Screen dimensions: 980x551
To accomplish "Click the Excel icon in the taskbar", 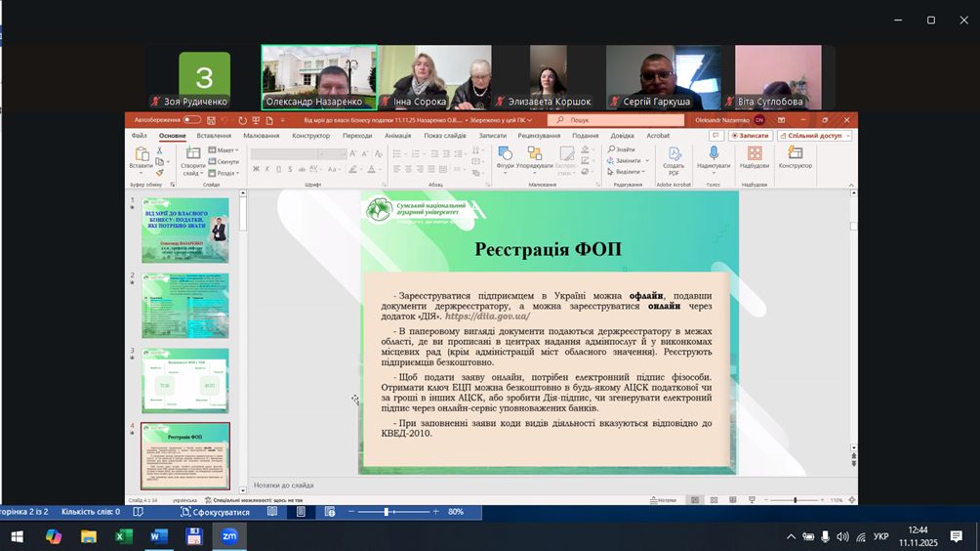I will tap(124, 536).
